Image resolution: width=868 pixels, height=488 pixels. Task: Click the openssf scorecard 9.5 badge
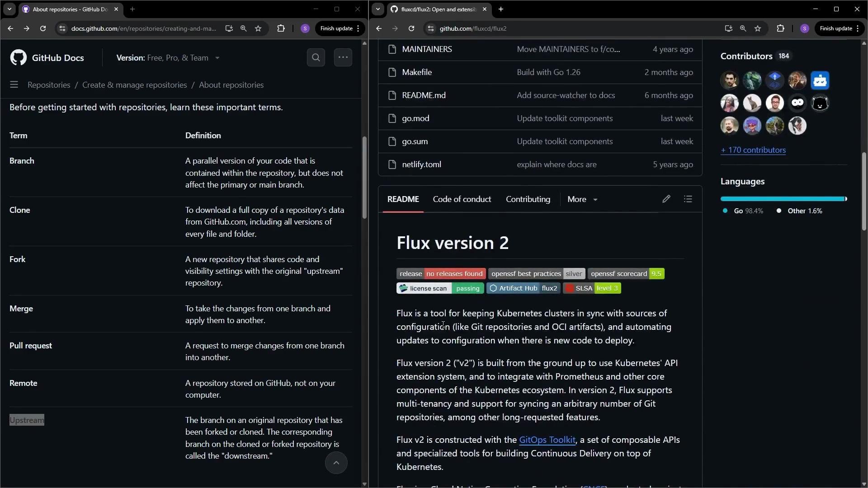click(x=626, y=274)
